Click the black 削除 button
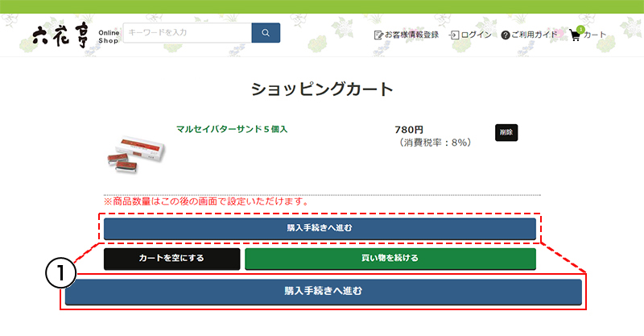 [x=506, y=132]
